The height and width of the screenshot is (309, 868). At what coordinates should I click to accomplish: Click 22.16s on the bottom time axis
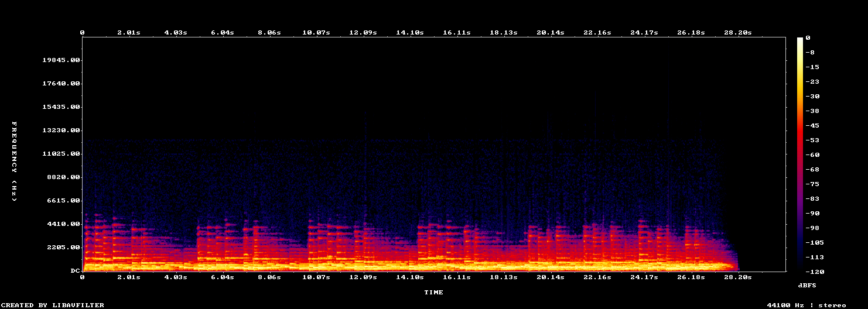tap(597, 277)
